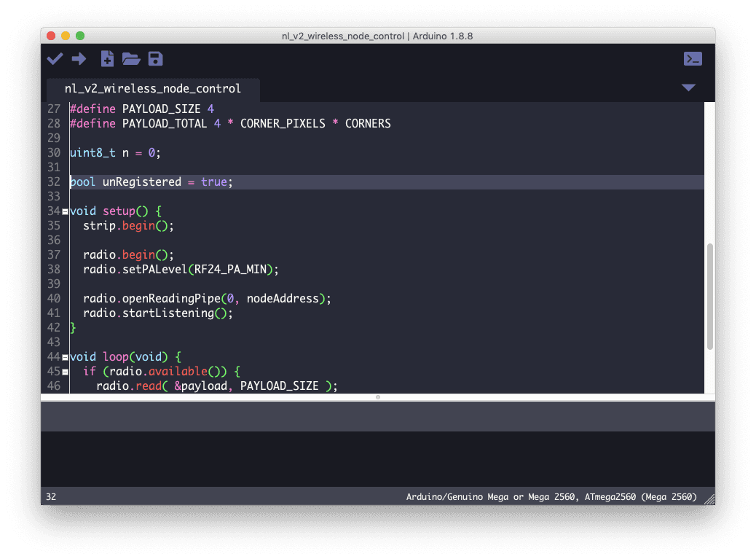This screenshot has height=559, width=756.
Task: Click the black console output area
Action: coord(377,458)
